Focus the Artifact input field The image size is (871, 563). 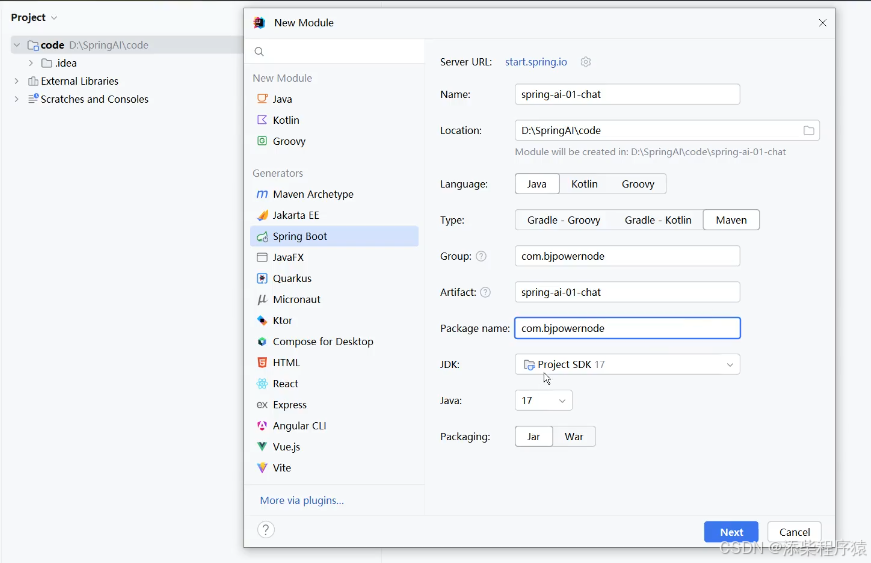[628, 292]
